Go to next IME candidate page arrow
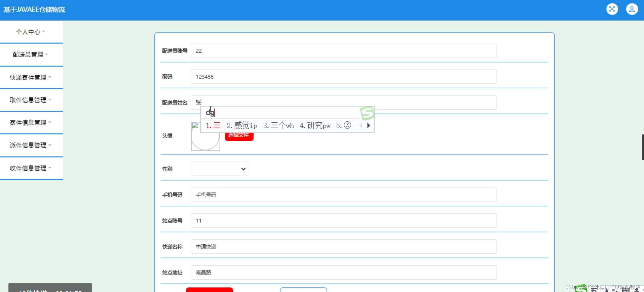 point(369,126)
